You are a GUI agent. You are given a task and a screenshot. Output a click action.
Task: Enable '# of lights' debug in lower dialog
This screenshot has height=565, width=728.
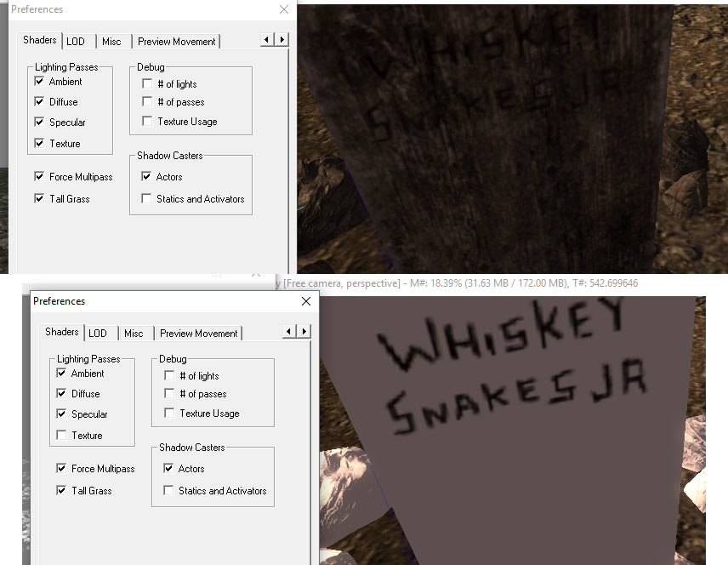(x=169, y=375)
